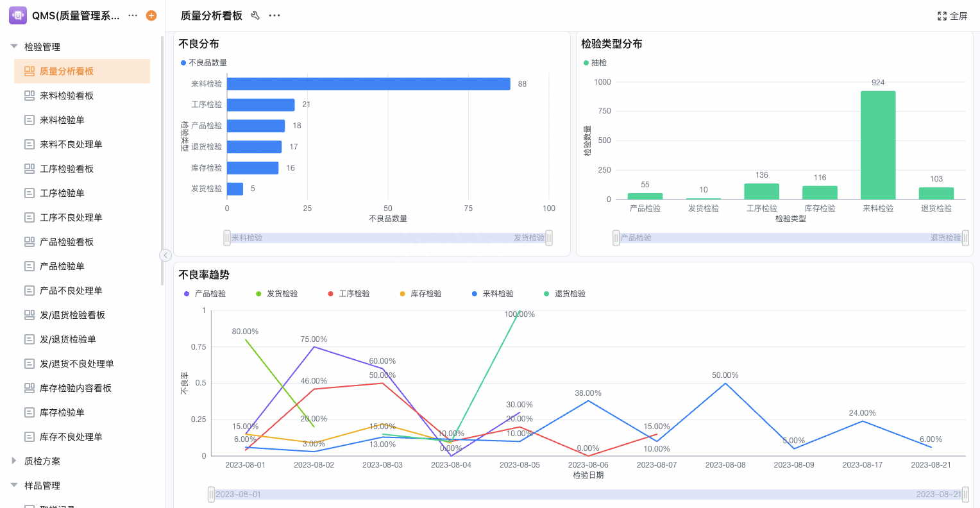
Task: Open 工序检验看板 from sidebar
Action: pos(67,169)
